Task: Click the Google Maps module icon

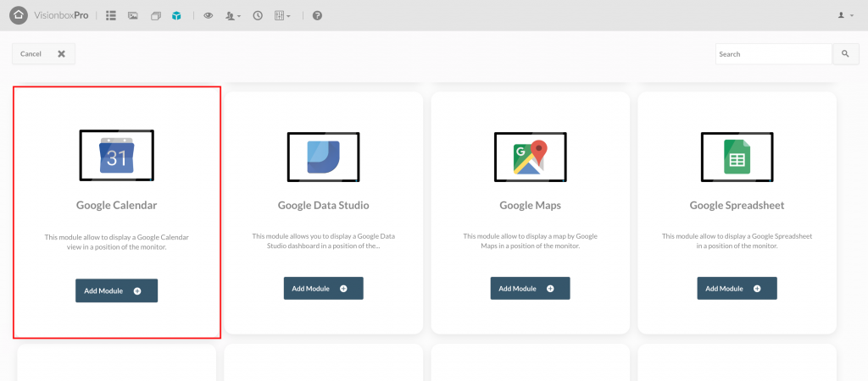Action: click(530, 157)
